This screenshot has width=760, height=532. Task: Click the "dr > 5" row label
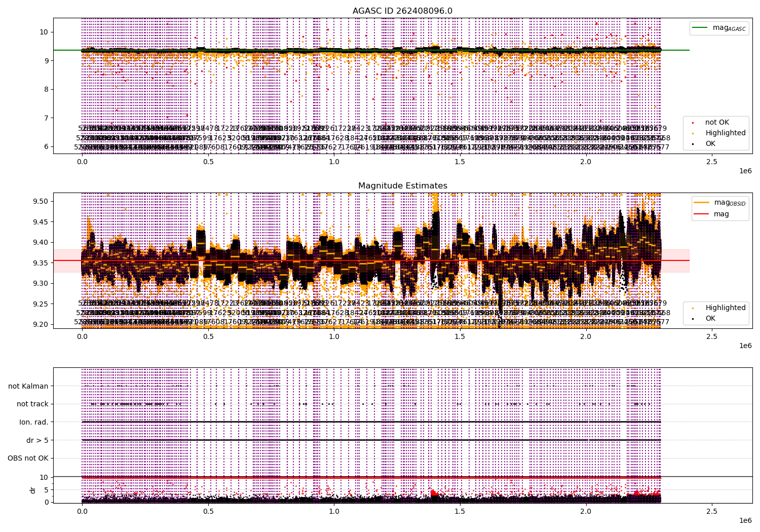(37, 440)
